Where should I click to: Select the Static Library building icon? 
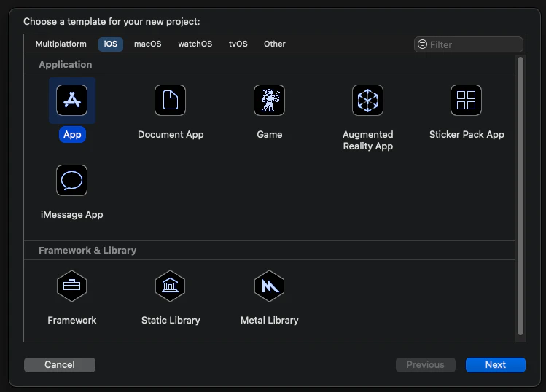[171, 286]
